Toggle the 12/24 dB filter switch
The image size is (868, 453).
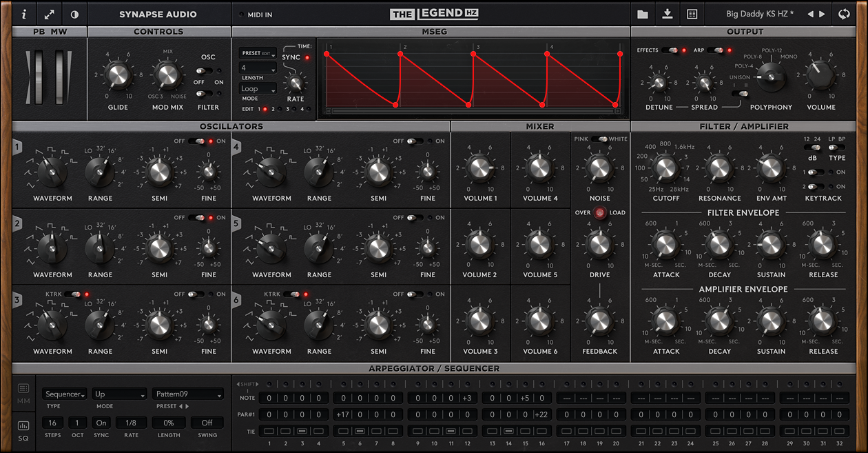(812, 148)
